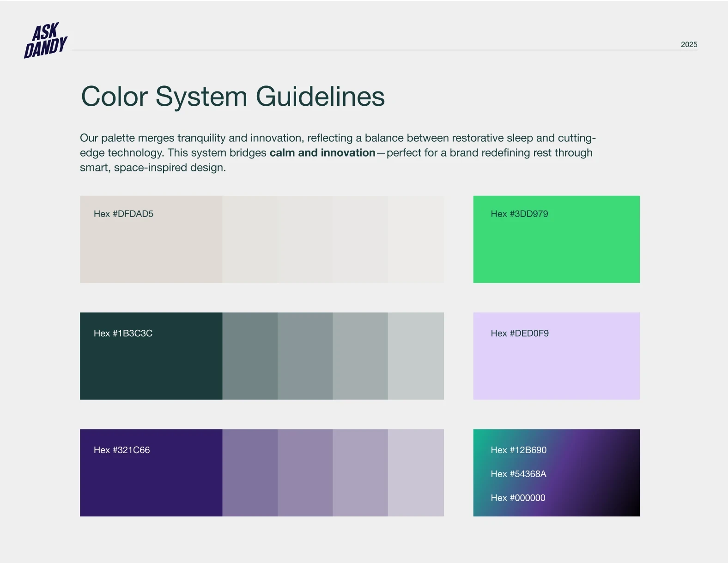Click the 'Hex #DED0F9' label

click(x=520, y=333)
